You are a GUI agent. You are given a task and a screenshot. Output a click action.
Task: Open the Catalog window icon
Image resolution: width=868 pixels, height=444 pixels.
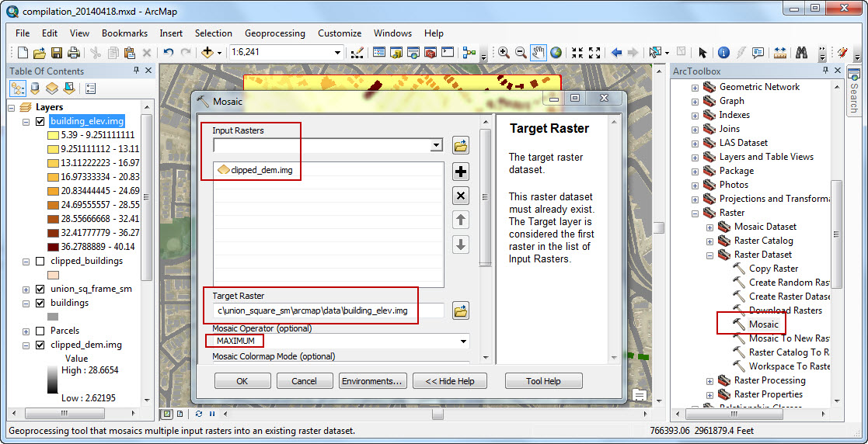coord(396,53)
